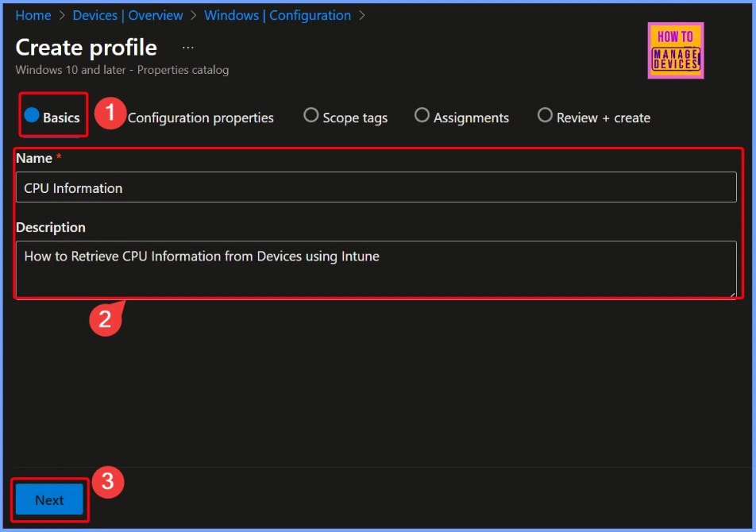Viewport: 756px width, 532px height.
Task: Click the Description box resize handle
Action: pos(732,294)
